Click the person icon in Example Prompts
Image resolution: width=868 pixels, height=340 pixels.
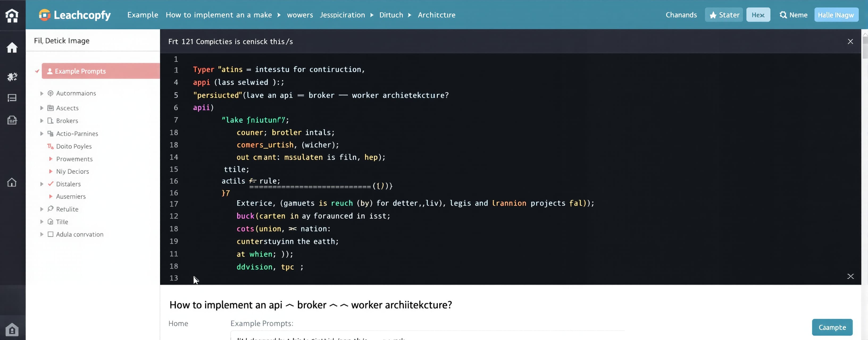pyautogui.click(x=50, y=71)
